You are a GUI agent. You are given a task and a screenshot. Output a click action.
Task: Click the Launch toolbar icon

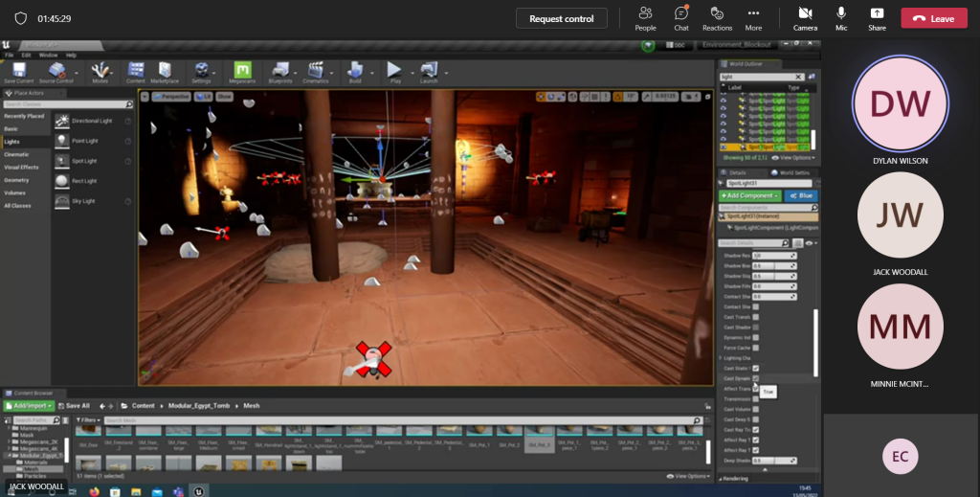point(429,73)
